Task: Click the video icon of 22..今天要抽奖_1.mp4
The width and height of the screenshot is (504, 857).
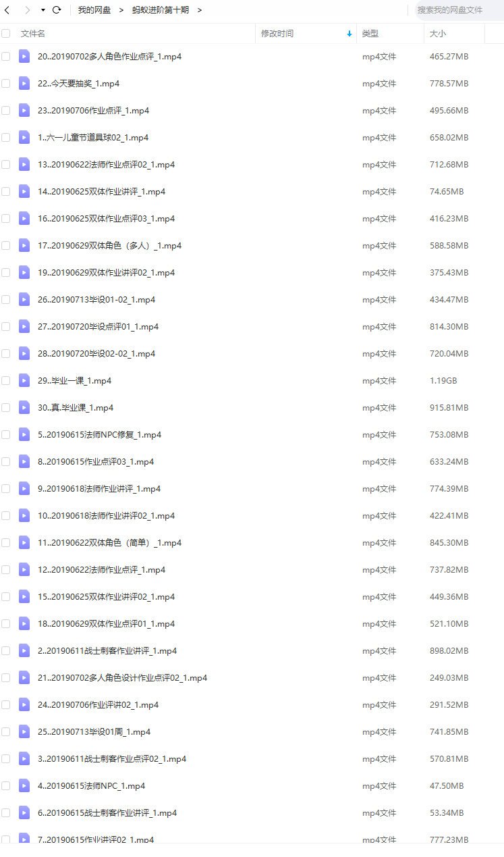Action: point(24,83)
